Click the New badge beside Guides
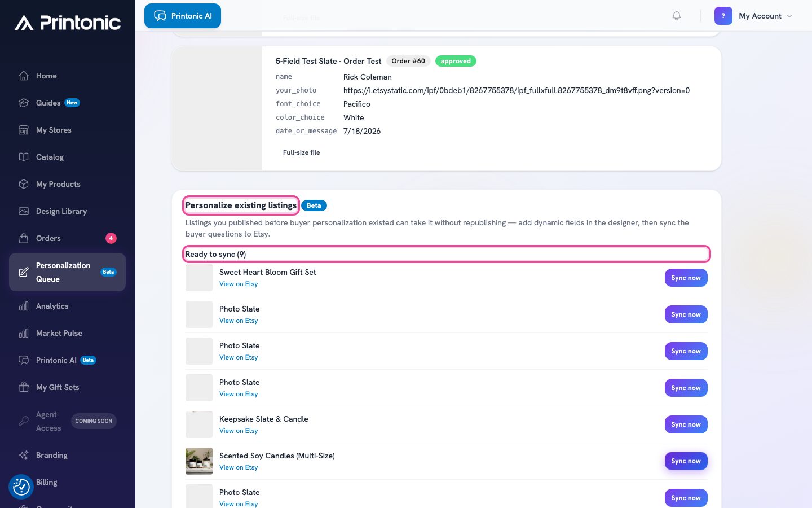This screenshot has height=508, width=812. pos(72,103)
